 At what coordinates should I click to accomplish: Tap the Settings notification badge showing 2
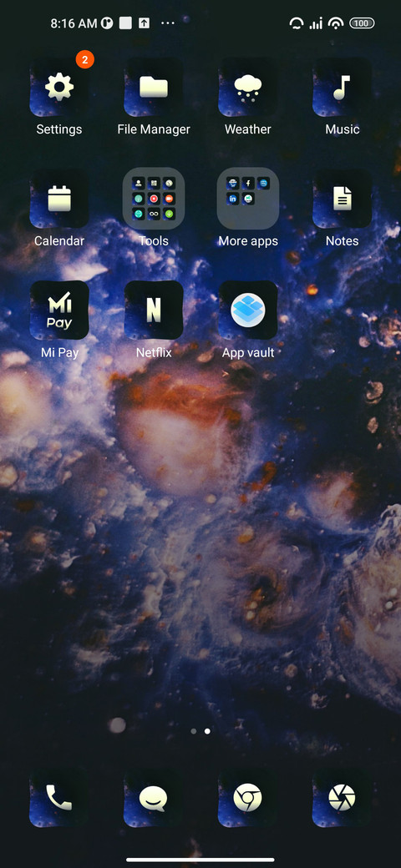[x=84, y=60]
